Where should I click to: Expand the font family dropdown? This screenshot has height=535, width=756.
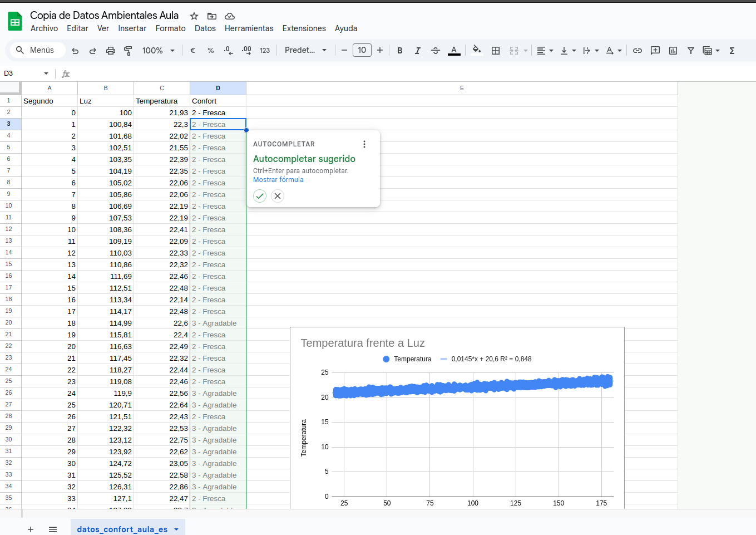(x=305, y=50)
